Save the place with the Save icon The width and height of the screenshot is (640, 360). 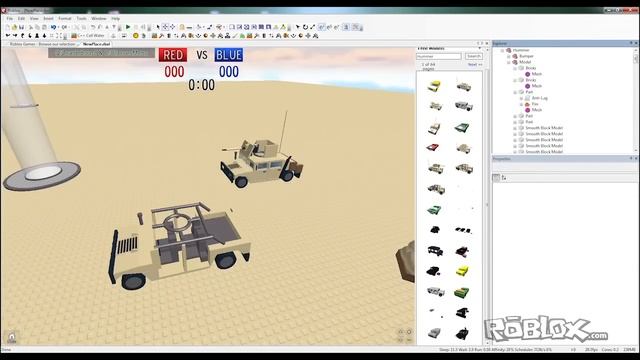click(x=22, y=27)
